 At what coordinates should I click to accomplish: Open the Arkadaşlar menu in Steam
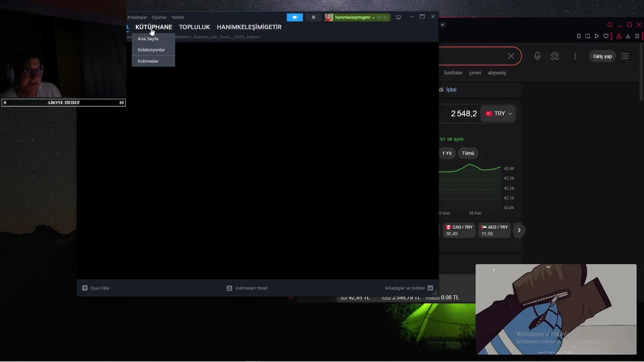137,17
